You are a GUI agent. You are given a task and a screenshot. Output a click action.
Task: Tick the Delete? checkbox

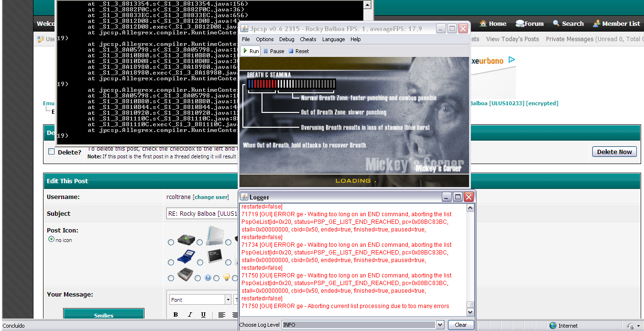tap(52, 152)
